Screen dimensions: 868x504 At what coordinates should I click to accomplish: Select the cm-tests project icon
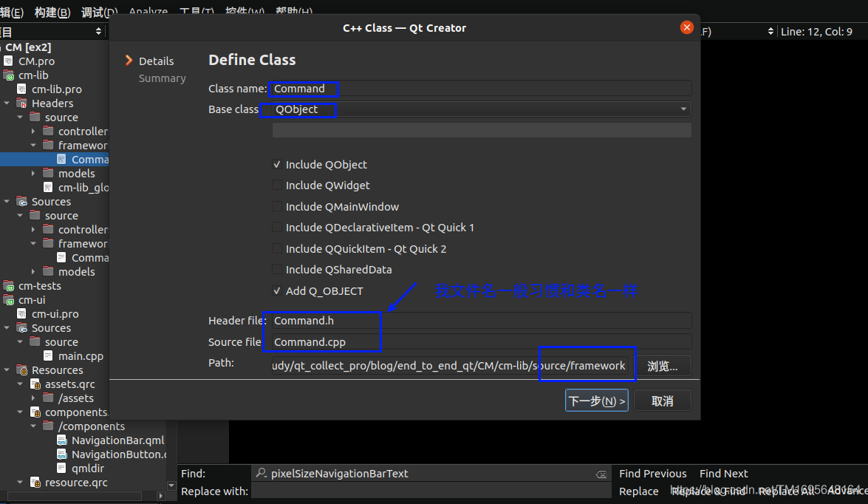pyautogui.click(x=8, y=286)
